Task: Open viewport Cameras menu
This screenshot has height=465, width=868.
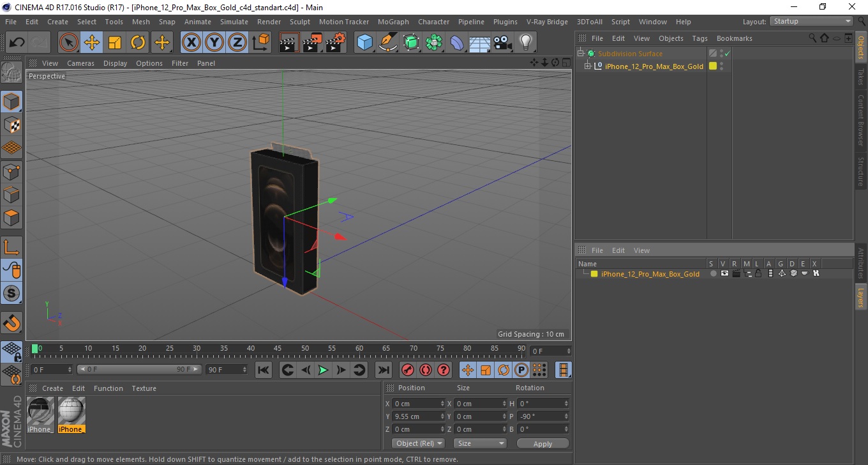Action: click(80, 63)
